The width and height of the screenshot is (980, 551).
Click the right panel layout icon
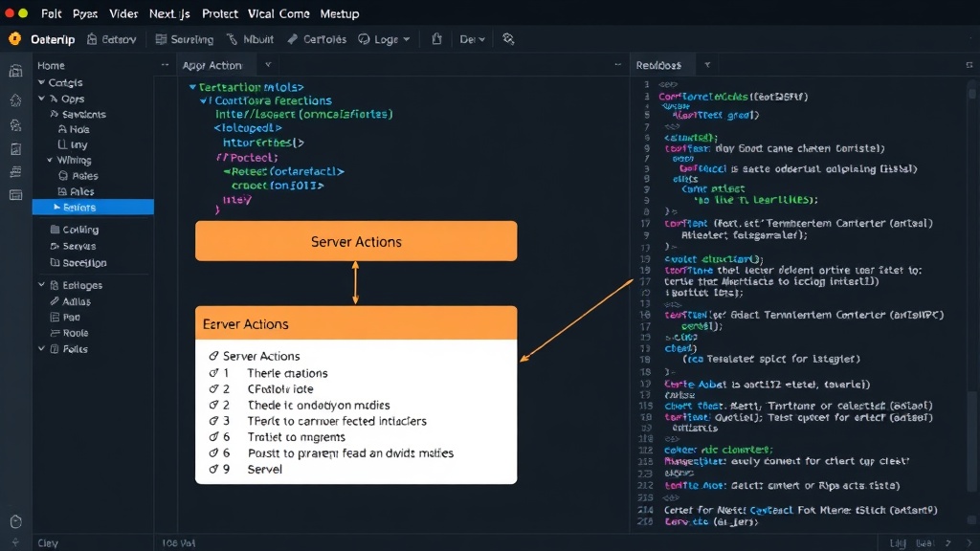pos(969,65)
